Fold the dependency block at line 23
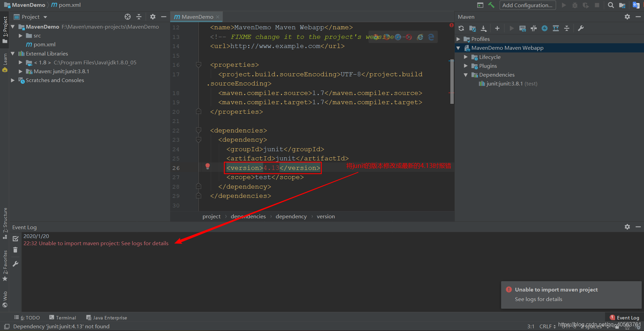 click(x=199, y=140)
